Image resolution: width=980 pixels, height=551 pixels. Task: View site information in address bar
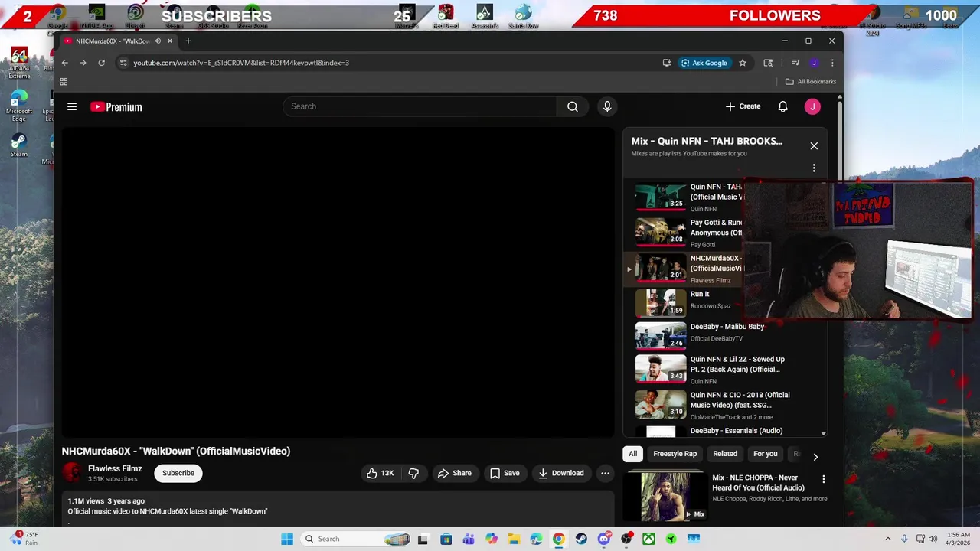click(123, 63)
